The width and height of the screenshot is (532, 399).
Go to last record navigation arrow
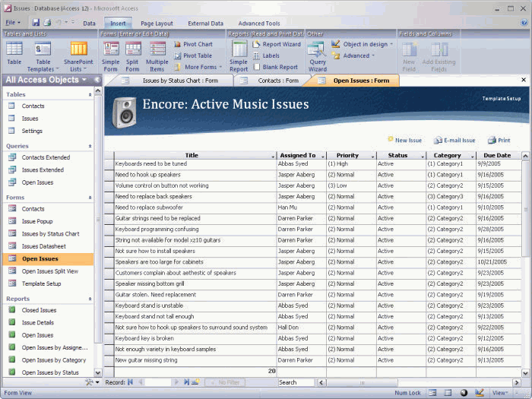[x=186, y=382]
